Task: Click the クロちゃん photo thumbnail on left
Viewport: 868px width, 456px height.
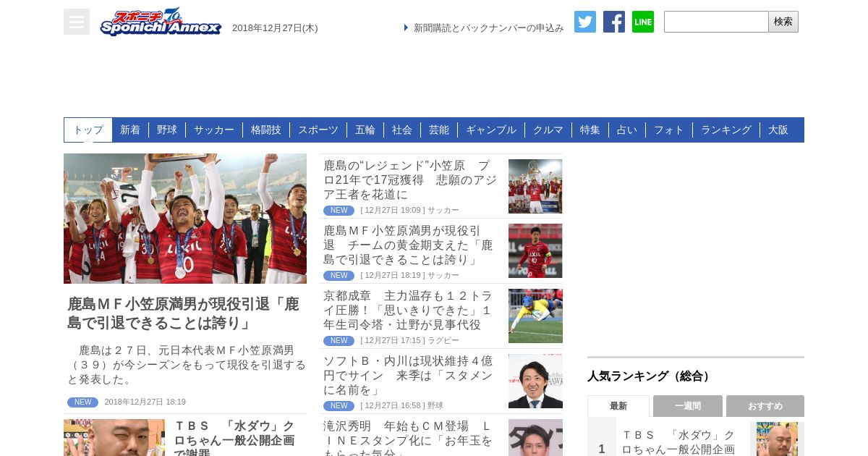Action: coord(114,438)
